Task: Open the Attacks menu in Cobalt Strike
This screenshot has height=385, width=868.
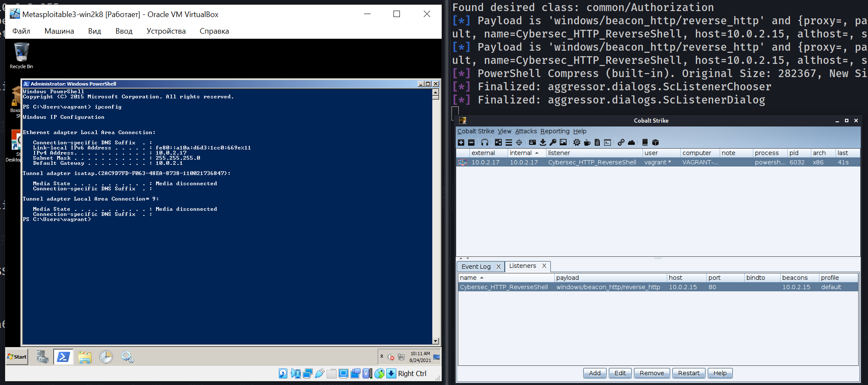Action: tap(526, 131)
